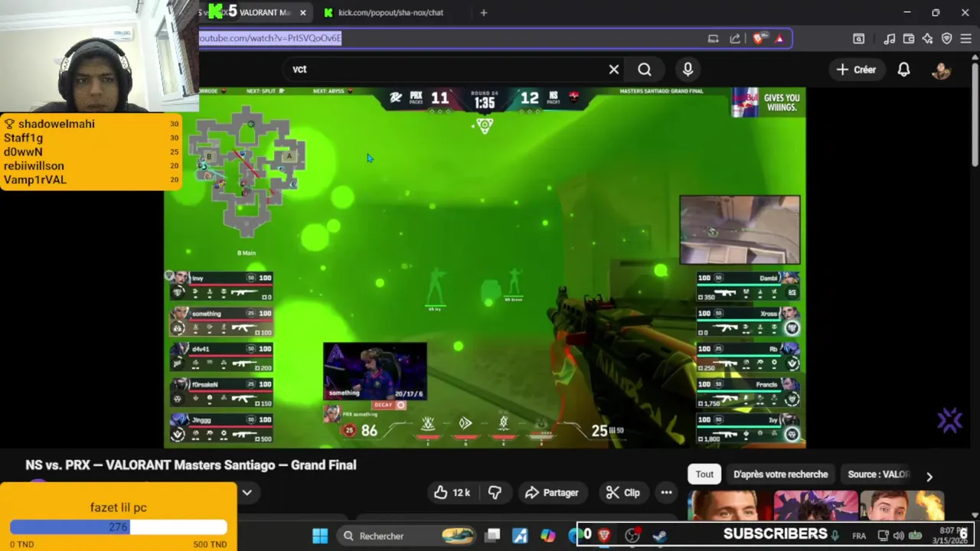This screenshot has height=551, width=980.
Task: Open the Windows Start menu
Action: point(320,536)
